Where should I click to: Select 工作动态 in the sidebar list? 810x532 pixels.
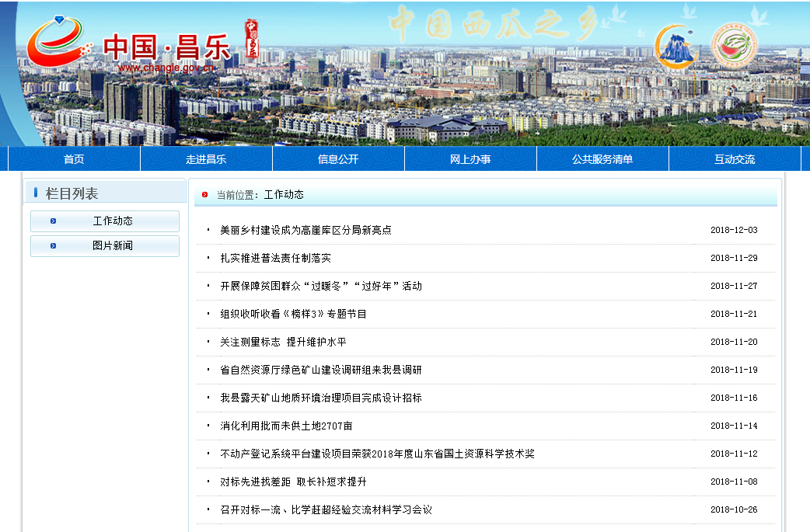tap(113, 221)
